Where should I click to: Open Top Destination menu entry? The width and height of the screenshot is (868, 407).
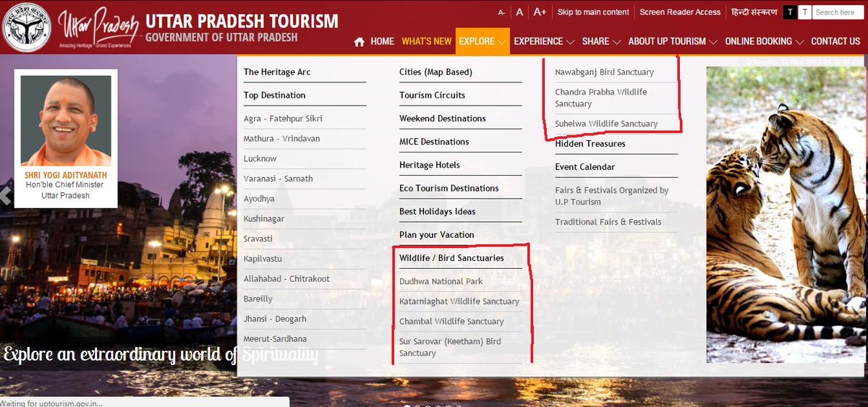pos(274,95)
